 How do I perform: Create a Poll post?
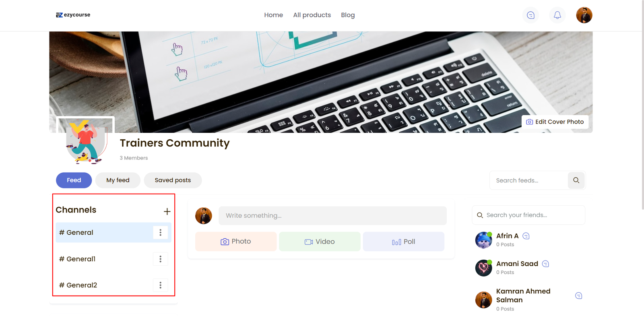[x=403, y=242]
